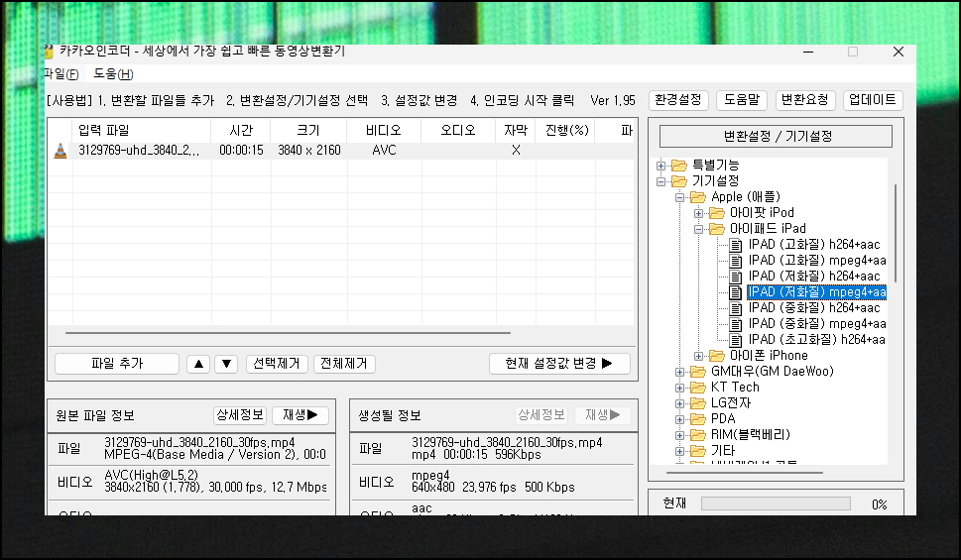Screen dimensions: 961x560
Task: Expand the 아이팟 iPod node
Action: click(699, 213)
